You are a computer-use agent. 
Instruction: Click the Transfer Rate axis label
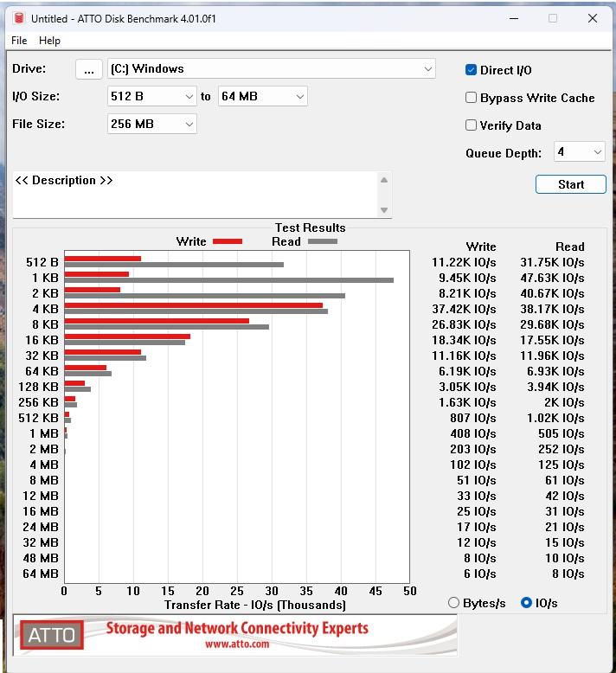click(x=255, y=606)
